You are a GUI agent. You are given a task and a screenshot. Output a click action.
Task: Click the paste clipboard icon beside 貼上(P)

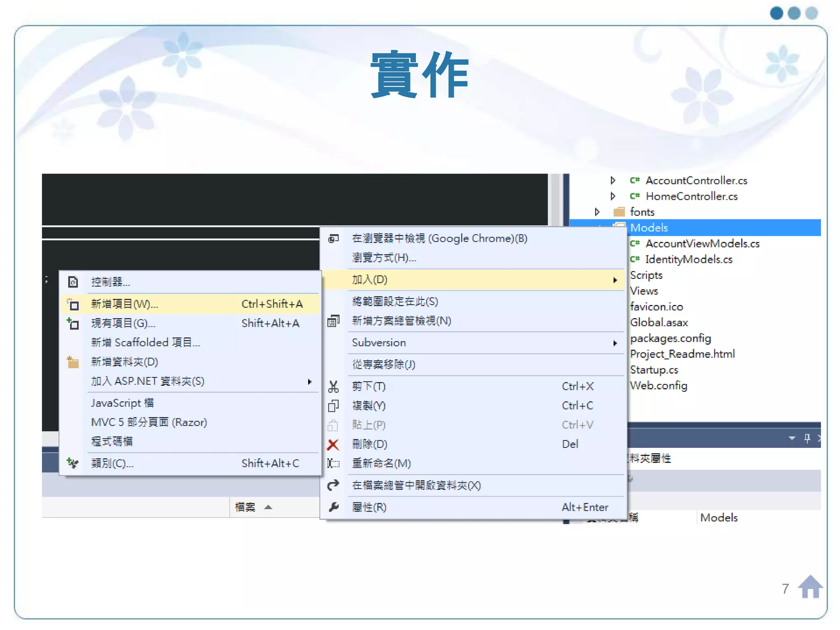pyautogui.click(x=333, y=425)
